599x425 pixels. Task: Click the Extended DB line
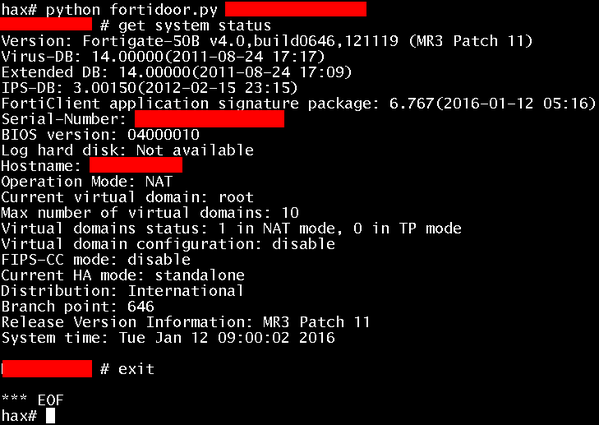pyautogui.click(x=176, y=72)
